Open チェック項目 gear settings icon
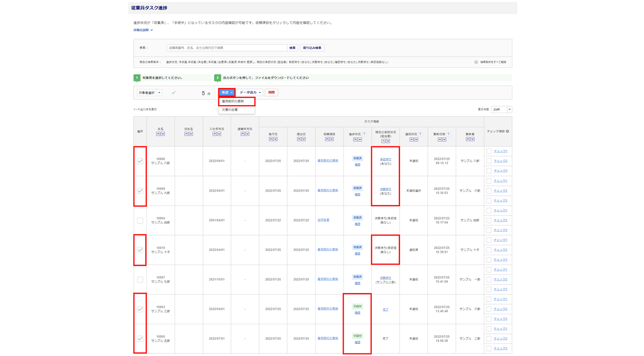Screen dimensions: 644x356 point(508,131)
